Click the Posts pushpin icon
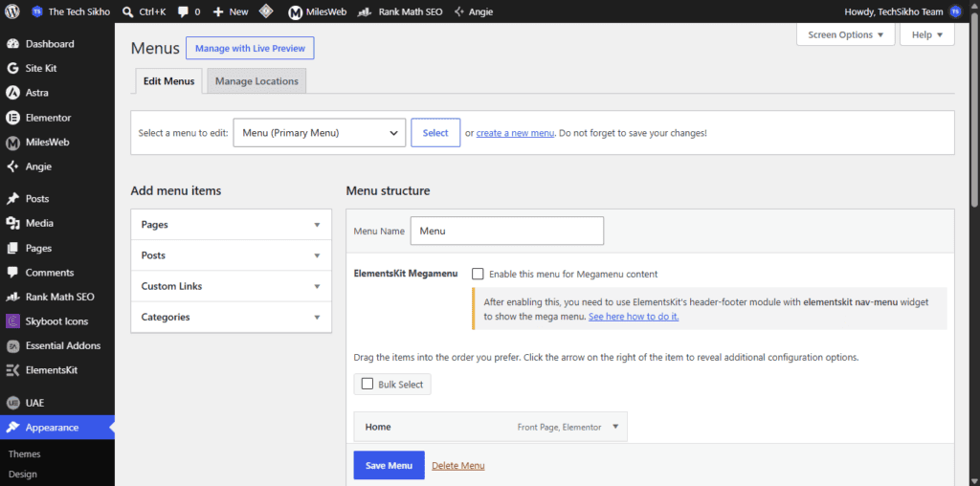 (12, 199)
